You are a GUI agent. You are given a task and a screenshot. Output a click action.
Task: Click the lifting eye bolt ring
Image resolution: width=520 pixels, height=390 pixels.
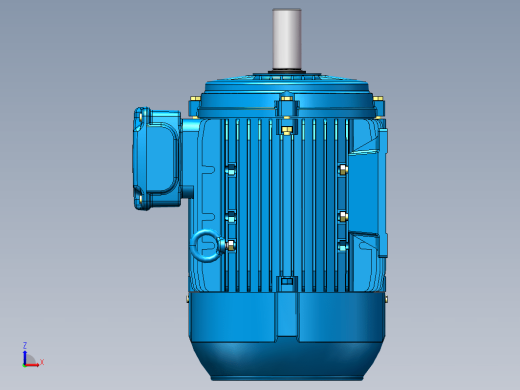point(206,246)
